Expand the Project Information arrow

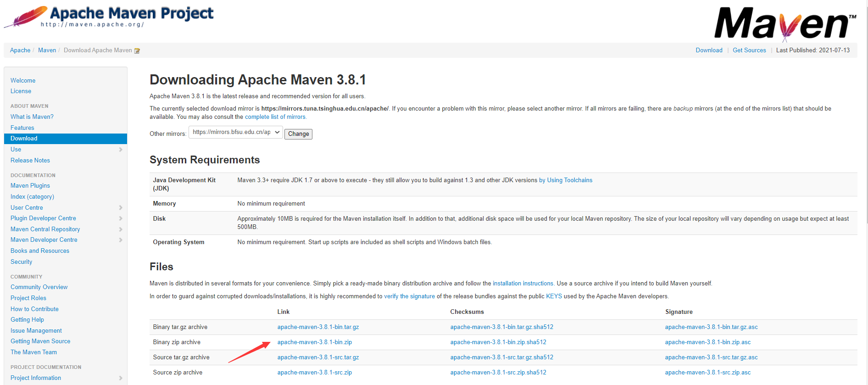point(121,378)
